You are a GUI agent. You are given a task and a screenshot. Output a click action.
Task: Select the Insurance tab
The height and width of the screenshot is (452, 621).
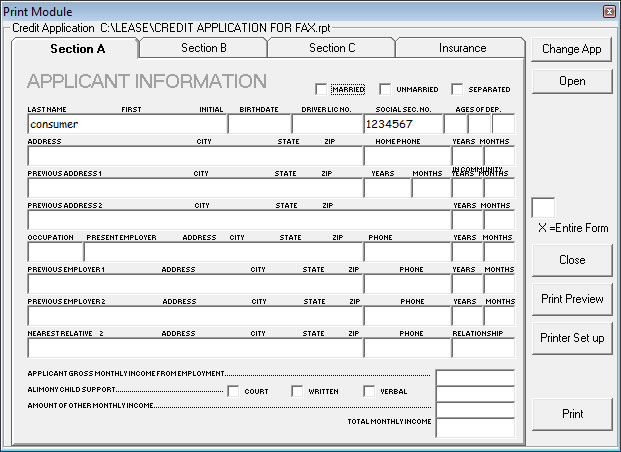462,48
